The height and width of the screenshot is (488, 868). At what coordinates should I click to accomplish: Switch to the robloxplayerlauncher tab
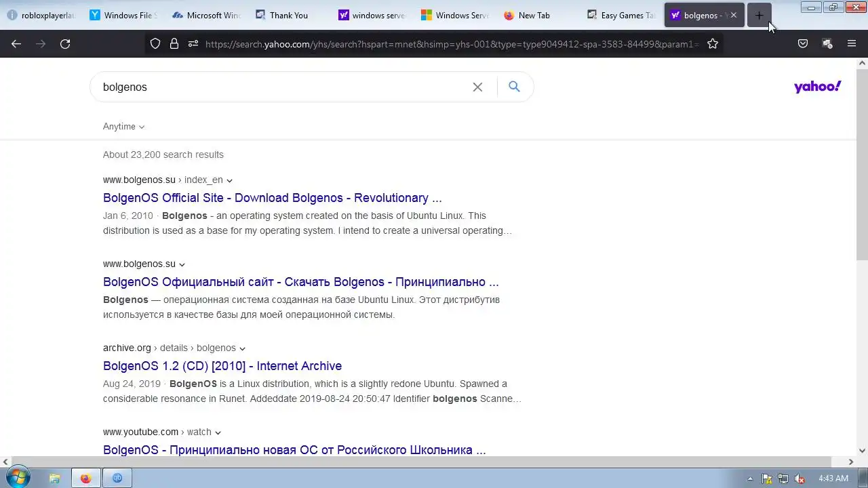pyautogui.click(x=41, y=15)
